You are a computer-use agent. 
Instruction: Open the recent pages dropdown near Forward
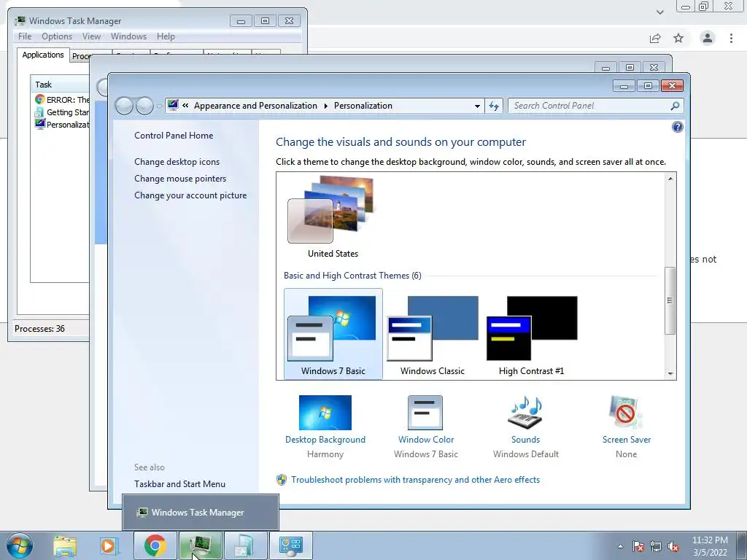tap(159, 106)
